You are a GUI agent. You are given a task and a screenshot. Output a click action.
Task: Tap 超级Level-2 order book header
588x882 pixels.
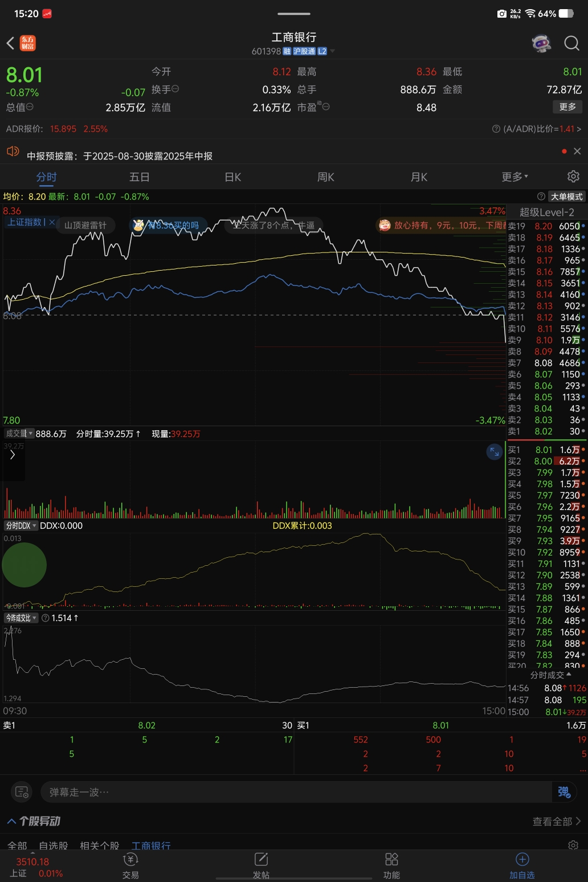point(547,212)
